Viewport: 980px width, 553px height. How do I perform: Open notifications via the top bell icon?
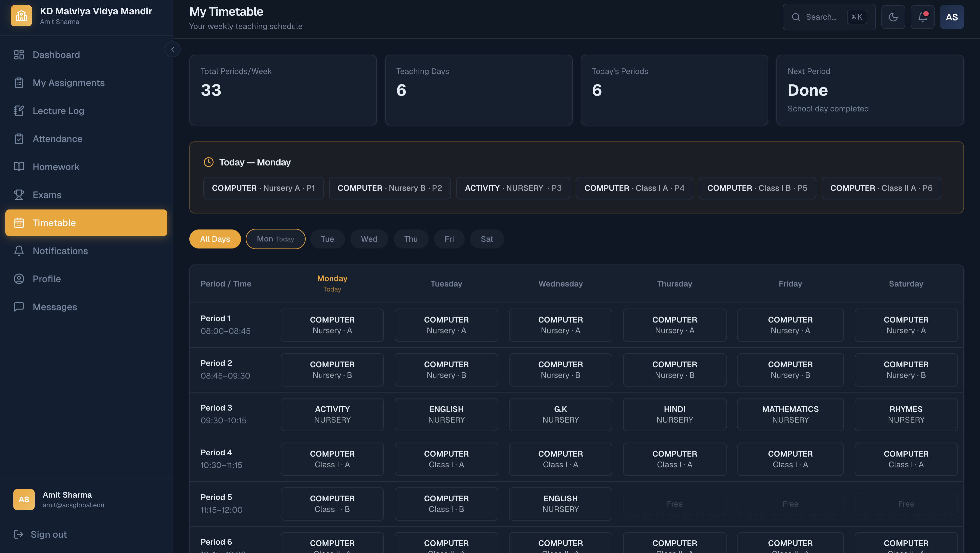coord(923,17)
